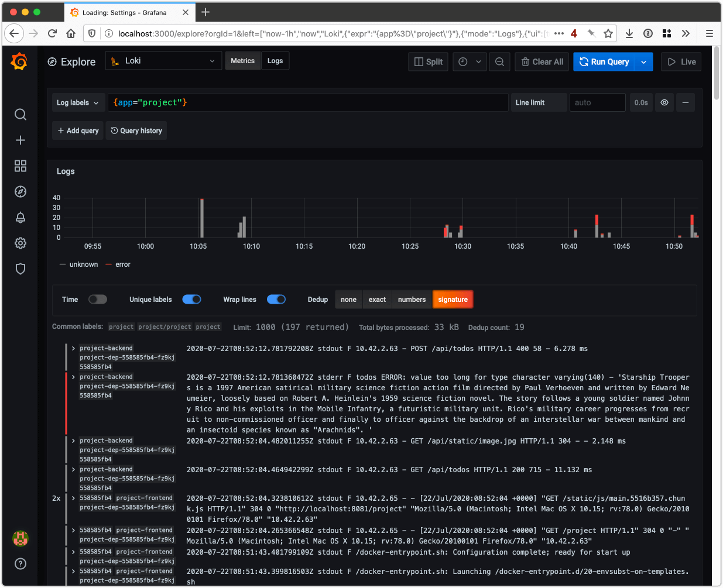Click the Create plus icon in sidebar
Screen dimensions: 723x588
tap(20, 140)
